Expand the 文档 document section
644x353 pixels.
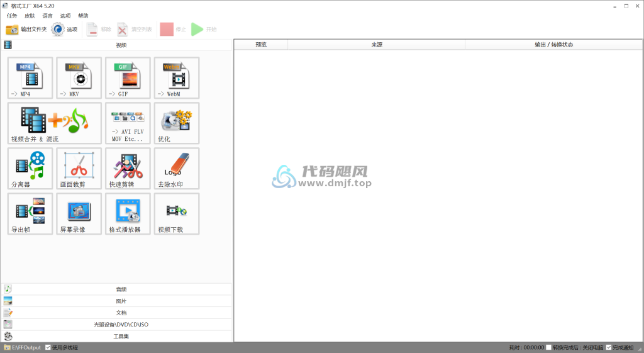click(116, 313)
